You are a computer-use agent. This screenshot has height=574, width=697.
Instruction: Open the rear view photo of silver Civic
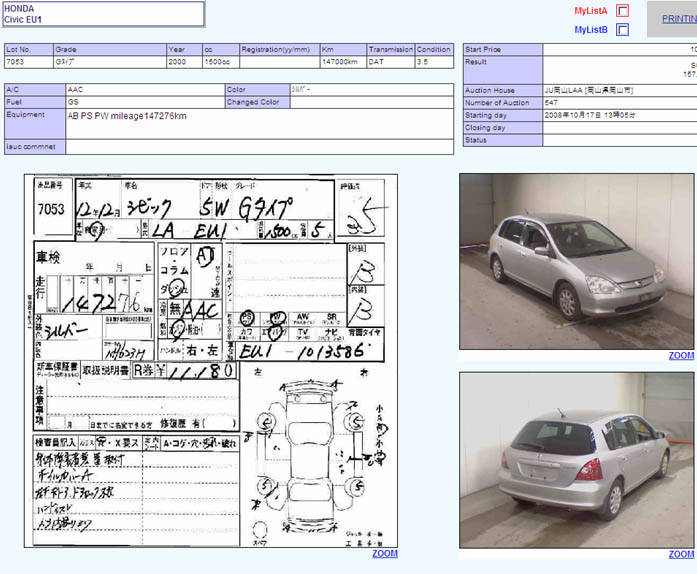tap(577, 459)
